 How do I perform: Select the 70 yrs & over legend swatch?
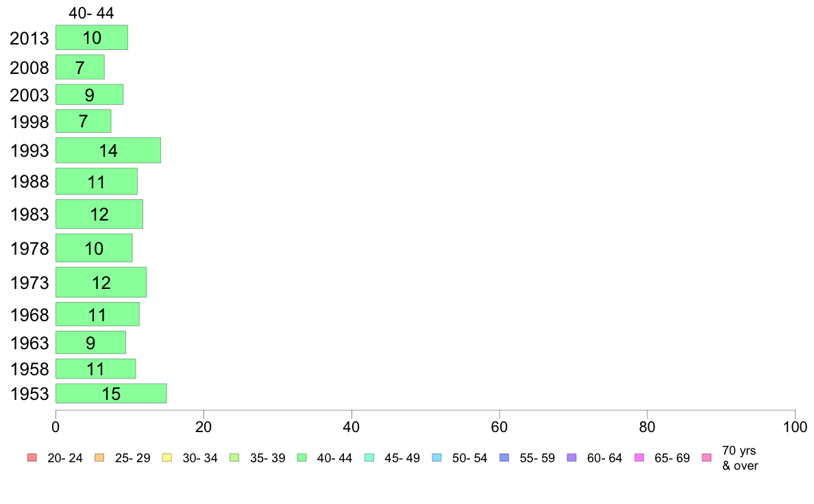coord(706,458)
